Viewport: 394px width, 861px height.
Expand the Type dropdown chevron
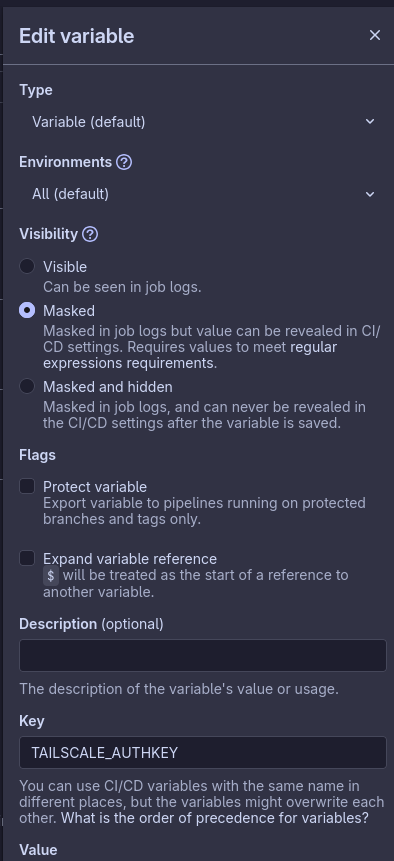370,121
